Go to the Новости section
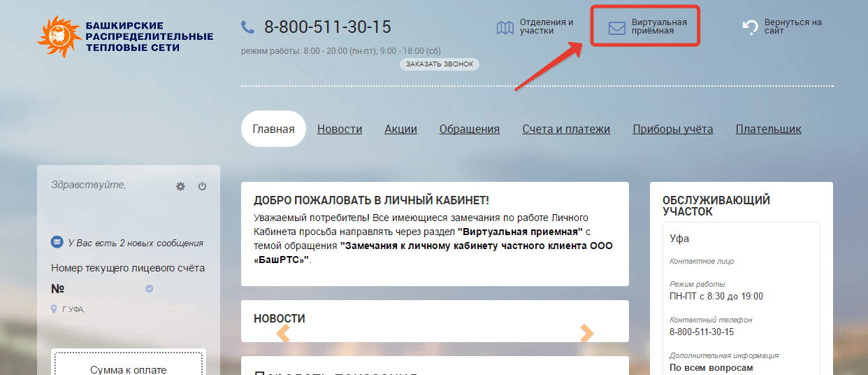868x375 pixels. (340, 129)
